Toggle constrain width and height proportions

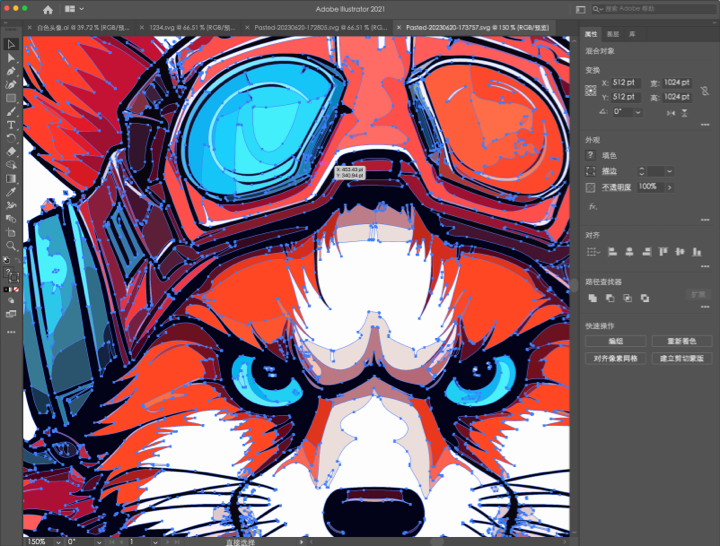point(705,90)
